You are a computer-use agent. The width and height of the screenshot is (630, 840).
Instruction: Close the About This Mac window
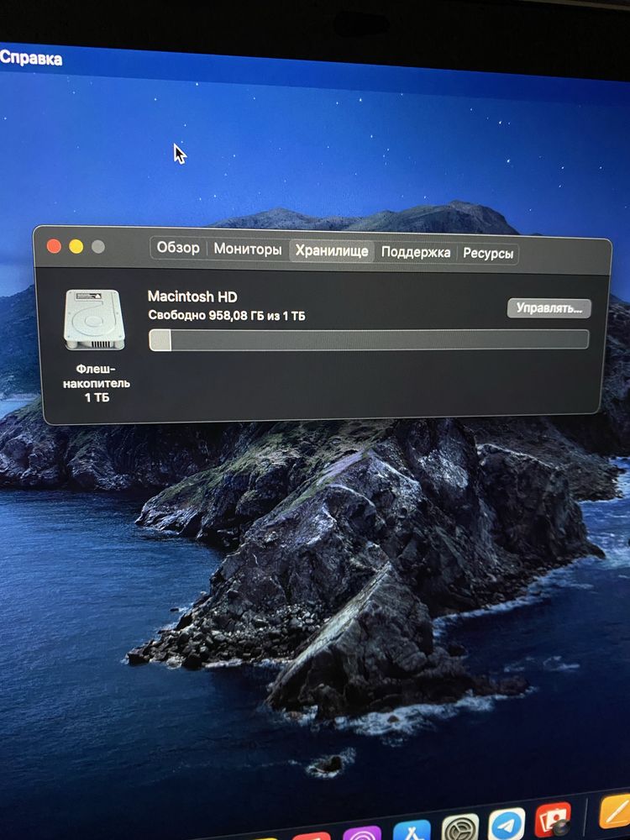[x=54, y=246]
